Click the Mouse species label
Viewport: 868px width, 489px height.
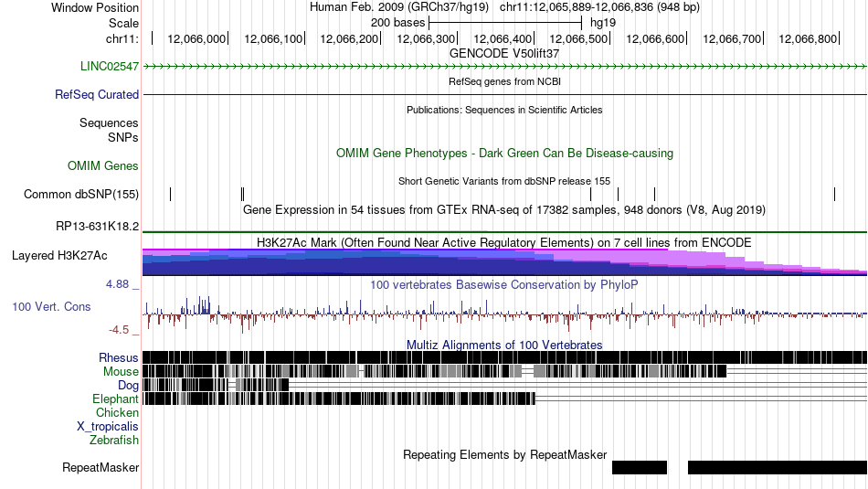pos(121,372)
